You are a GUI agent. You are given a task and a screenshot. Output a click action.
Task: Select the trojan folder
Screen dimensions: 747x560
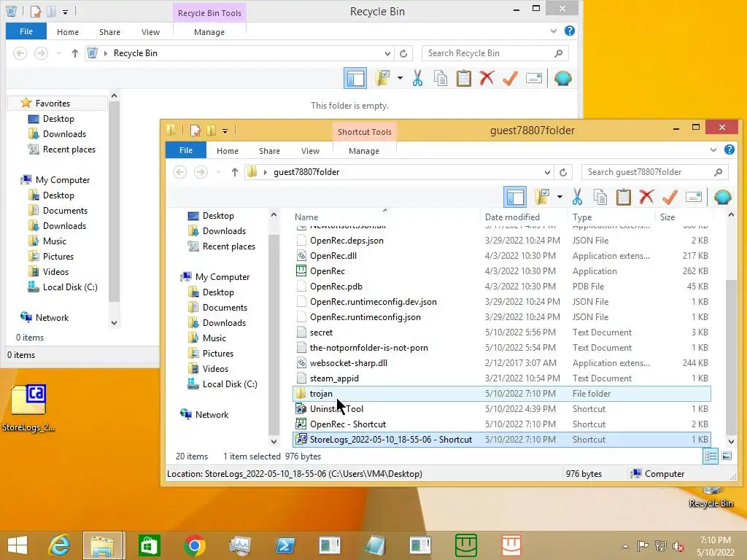(x=502, y=394)
